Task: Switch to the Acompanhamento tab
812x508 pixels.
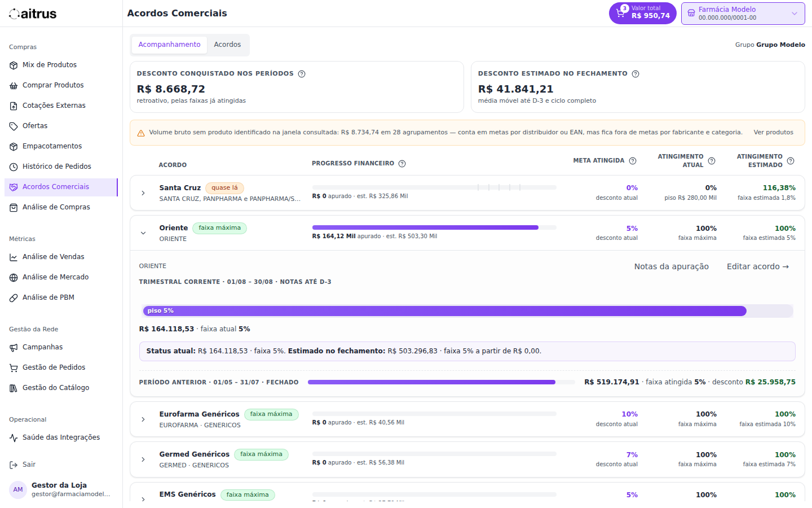Action: pyautogui.click(x=169, y=45)
